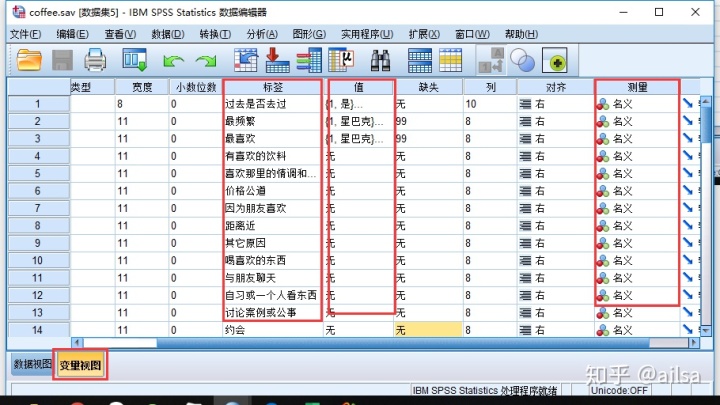Click the 对齐 column header

(556, 87)
